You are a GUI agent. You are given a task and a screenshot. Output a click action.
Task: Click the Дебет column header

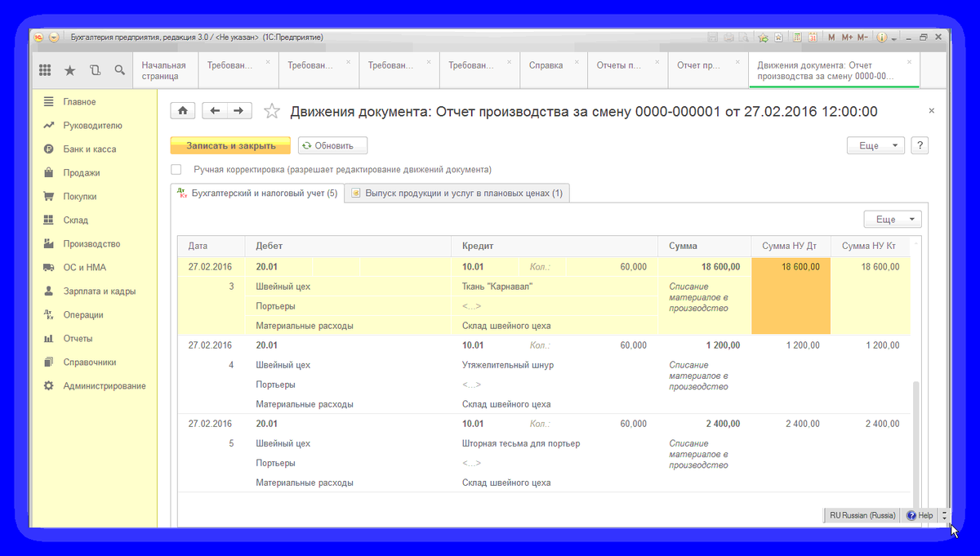click(348, 246)
